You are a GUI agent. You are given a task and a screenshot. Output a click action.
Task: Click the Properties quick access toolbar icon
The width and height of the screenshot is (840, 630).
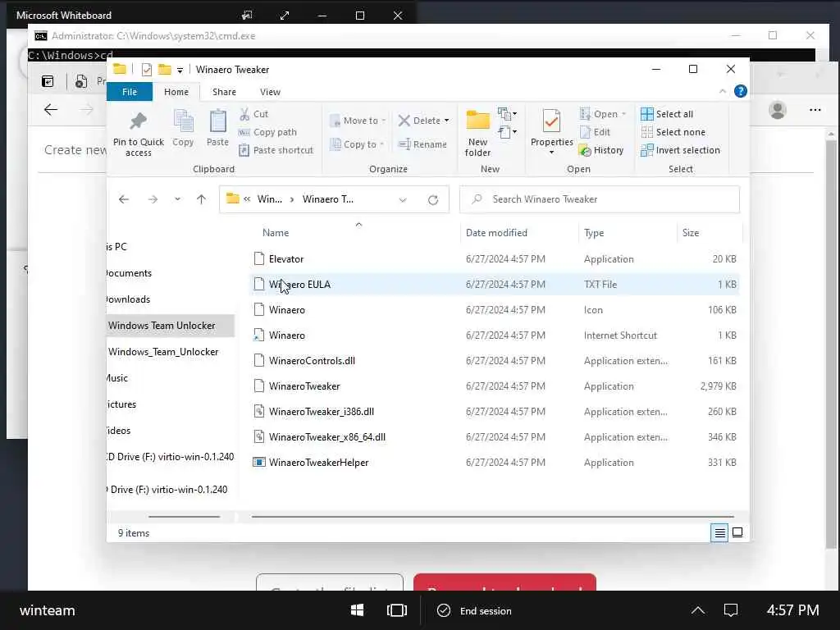tap(146, 70)
